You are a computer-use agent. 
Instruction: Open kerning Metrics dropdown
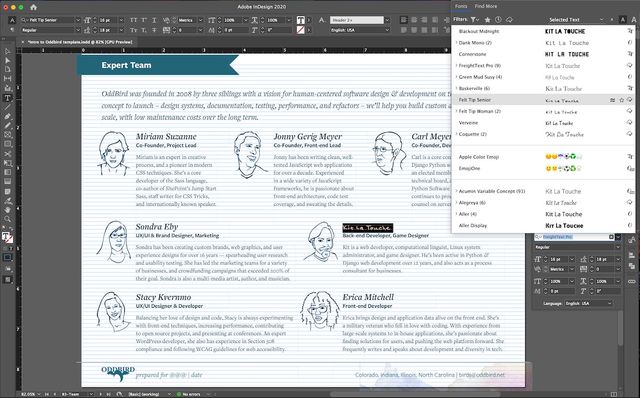pos(200,20)
